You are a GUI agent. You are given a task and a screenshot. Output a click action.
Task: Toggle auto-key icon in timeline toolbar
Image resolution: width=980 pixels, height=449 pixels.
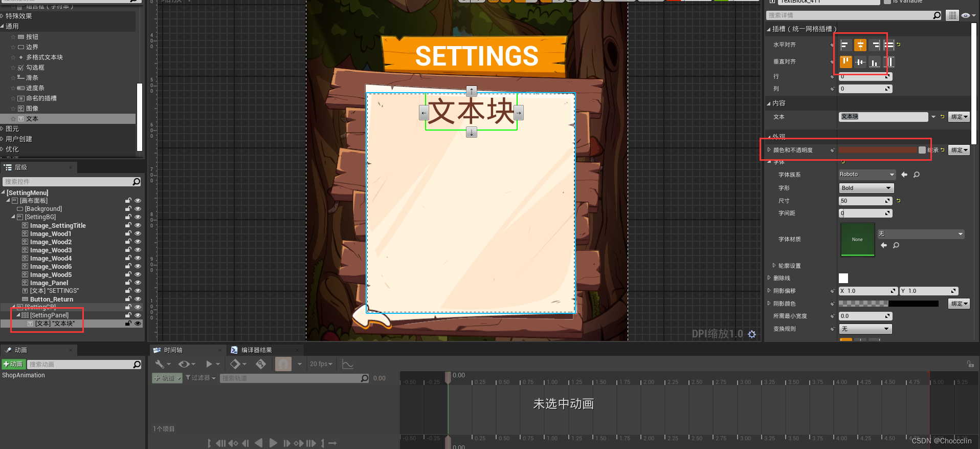click(x=261, y=364)
